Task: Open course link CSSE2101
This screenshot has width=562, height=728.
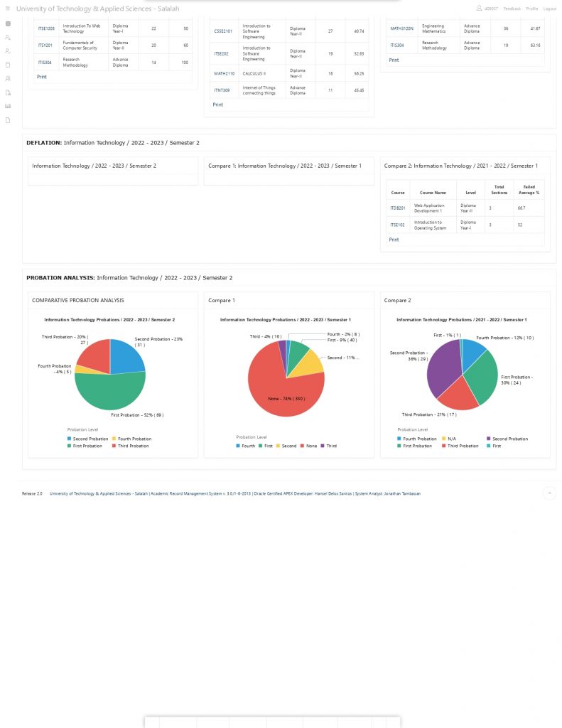Action: (x=223, y=31)
